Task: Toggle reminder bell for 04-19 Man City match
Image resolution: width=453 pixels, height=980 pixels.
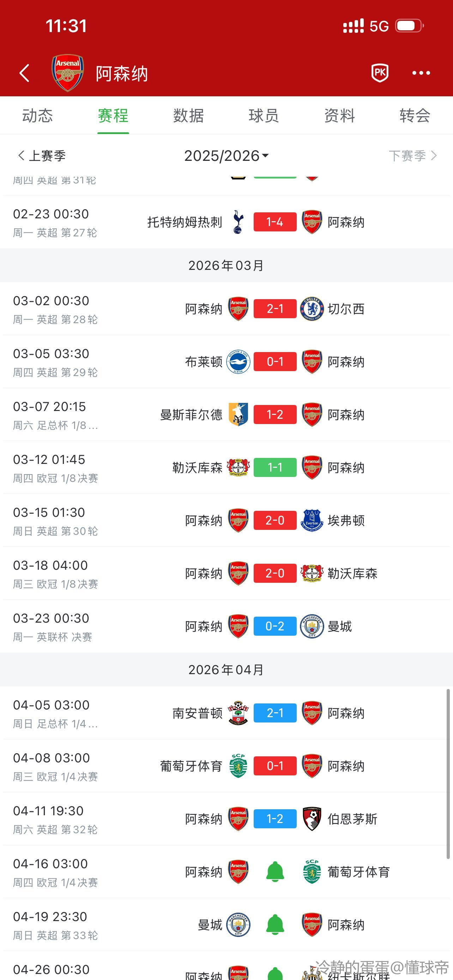Action: pyautogui.click(x=275, y=925)
